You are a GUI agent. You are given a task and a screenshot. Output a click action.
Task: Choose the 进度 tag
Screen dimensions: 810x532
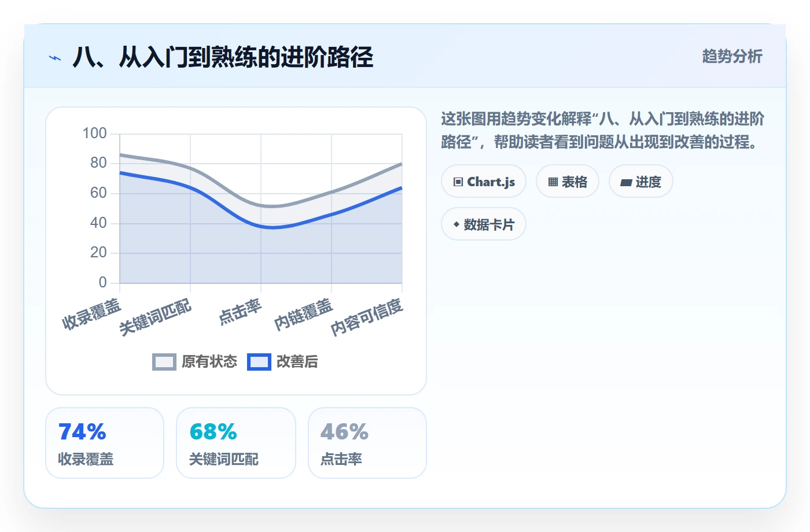[640, 182]
